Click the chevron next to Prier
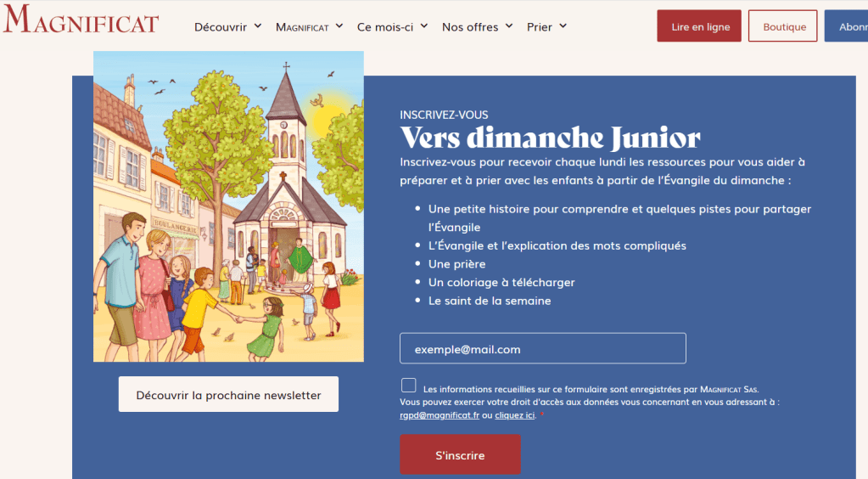This screenshot has height=479, width=868. (563, 26)
